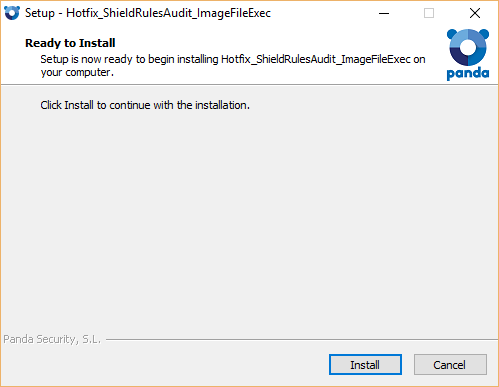This screenshot has width=499, height=387.
Task: Click empty title bar space before minimize
Action: coord(322,13)
